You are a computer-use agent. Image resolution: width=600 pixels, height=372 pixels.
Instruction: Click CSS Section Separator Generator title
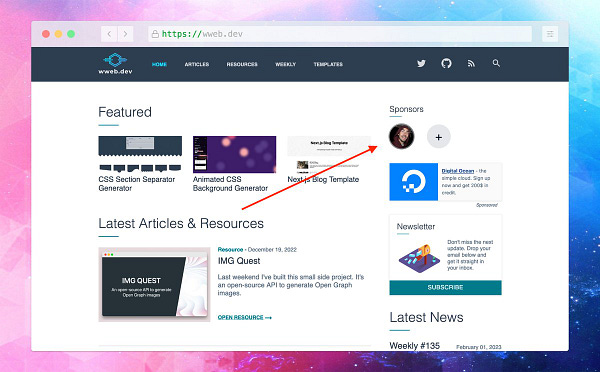click(137, 184)
